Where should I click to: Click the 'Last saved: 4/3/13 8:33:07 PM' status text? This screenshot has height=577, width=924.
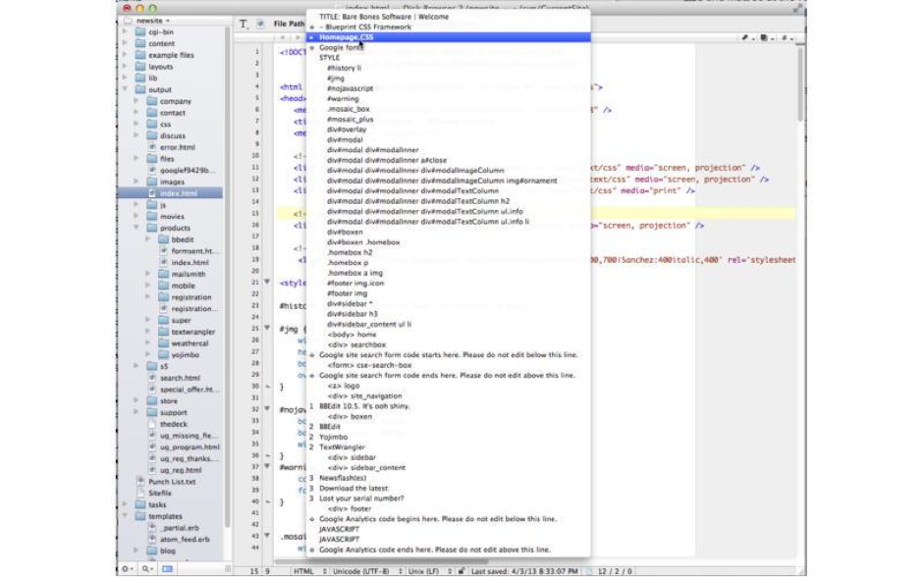[x=524, y=571]
